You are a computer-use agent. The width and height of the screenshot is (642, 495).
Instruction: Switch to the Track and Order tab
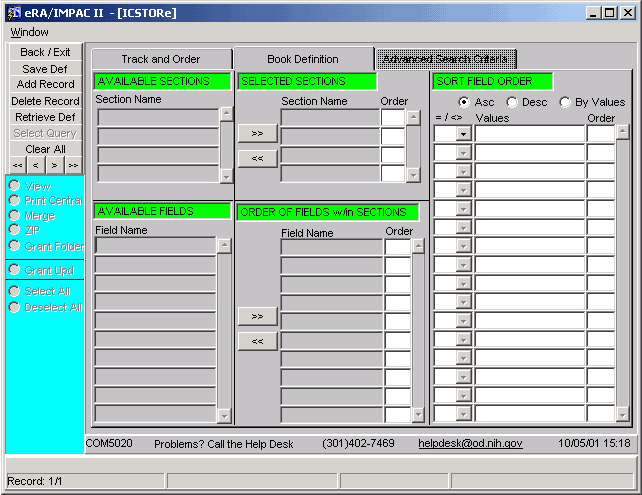click(x=161, y=59)
